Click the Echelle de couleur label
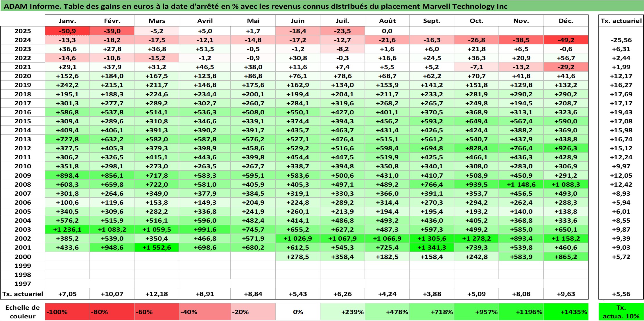 pos(23,312)
